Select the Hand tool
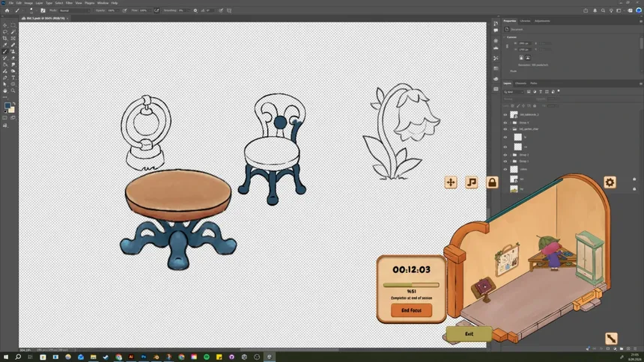Viewport: 644px width, 362px height. (x=5, y=90)
